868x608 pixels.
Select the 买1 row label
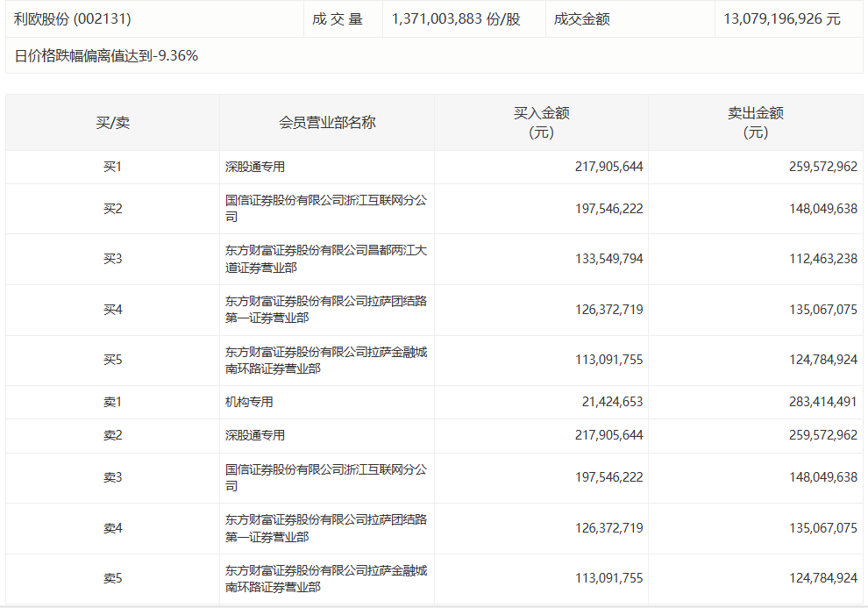click(x=112, y=167)
